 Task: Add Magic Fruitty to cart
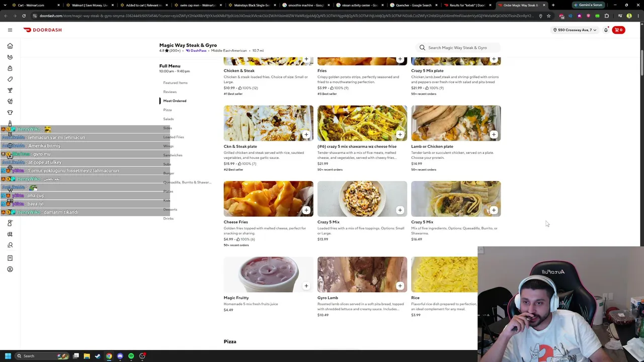click(306, 286)
